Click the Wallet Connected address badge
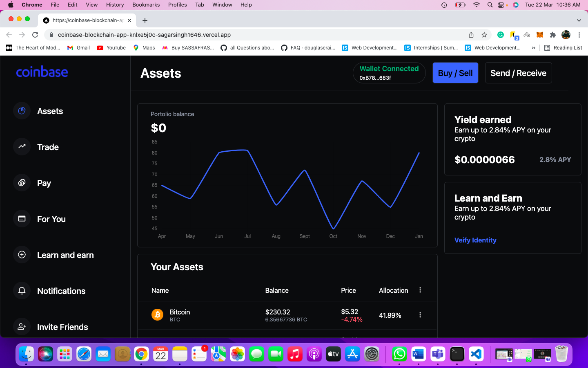Image resolution: width=588 pixels, height=368 pixels. click(x=389, y=73)
